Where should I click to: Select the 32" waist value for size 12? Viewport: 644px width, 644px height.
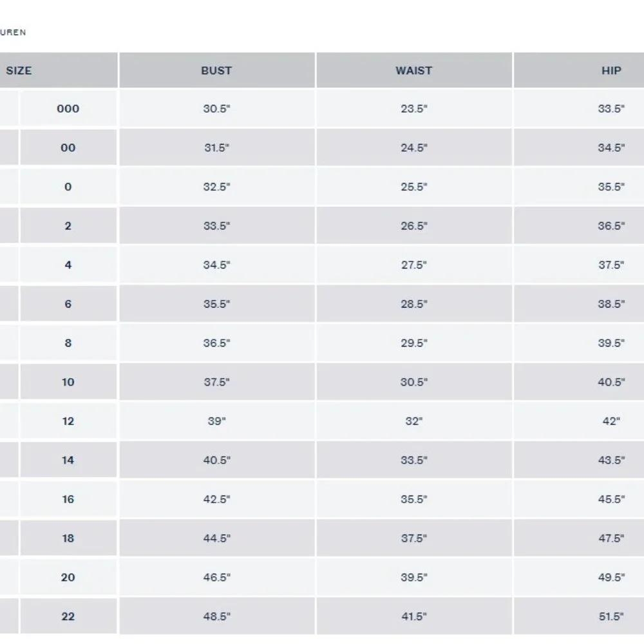[413, 421]
